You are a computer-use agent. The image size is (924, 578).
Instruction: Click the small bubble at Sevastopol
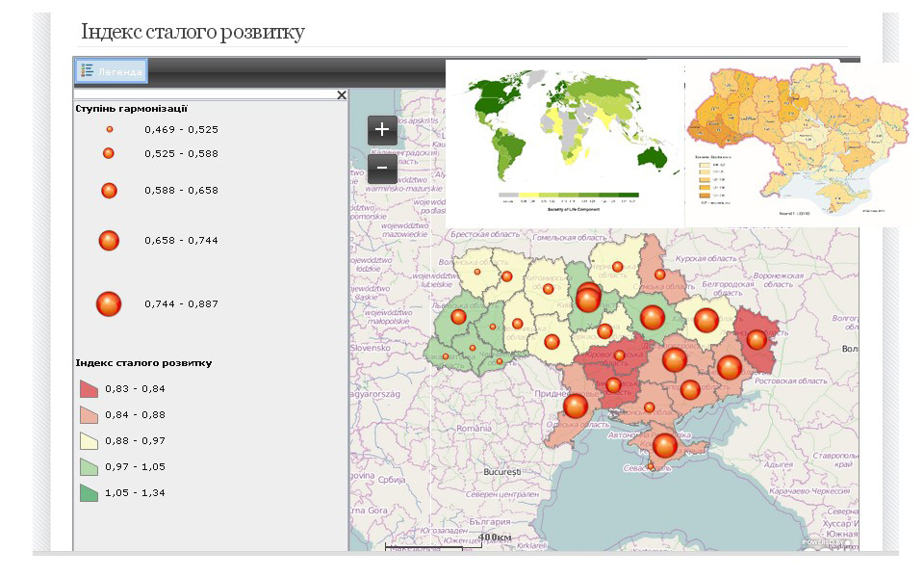click(x=651, y=467)
